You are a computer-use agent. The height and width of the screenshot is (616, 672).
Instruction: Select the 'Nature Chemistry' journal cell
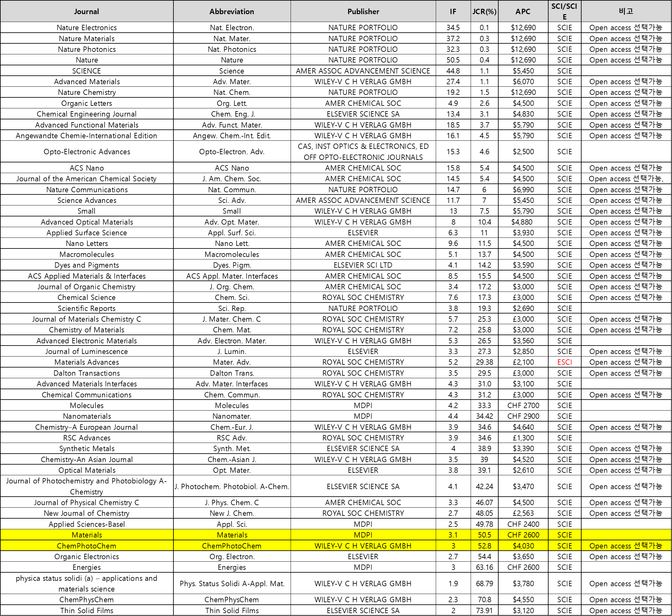87,92
